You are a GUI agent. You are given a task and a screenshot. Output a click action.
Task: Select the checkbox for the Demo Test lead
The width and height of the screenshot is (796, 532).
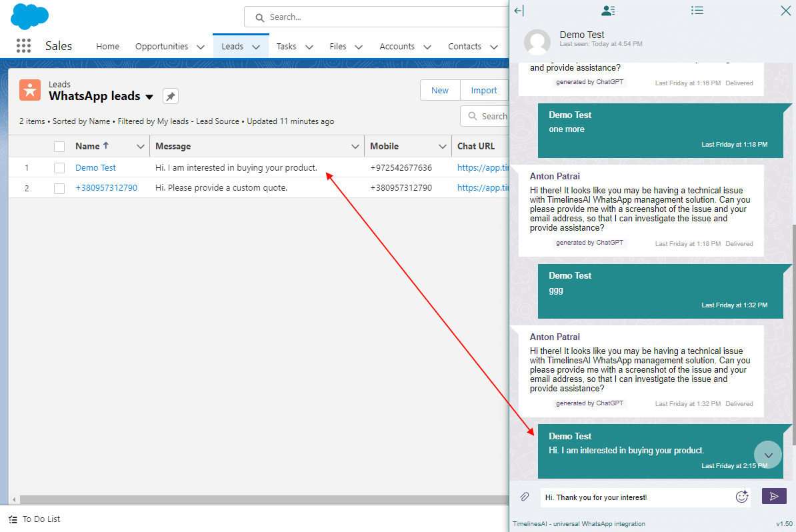coord(59,167)
